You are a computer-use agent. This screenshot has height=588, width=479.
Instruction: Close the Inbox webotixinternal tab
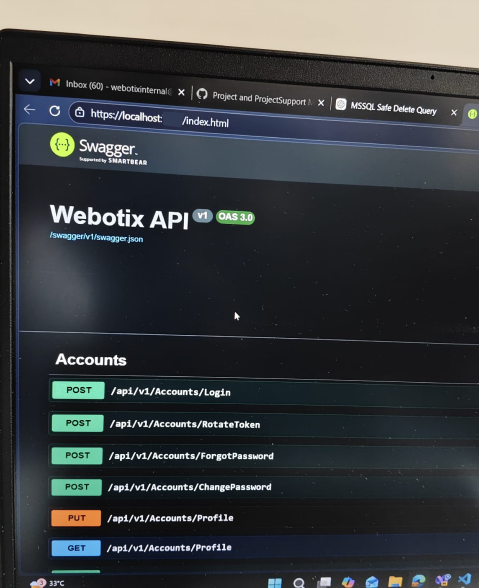[x=181, y=92]
